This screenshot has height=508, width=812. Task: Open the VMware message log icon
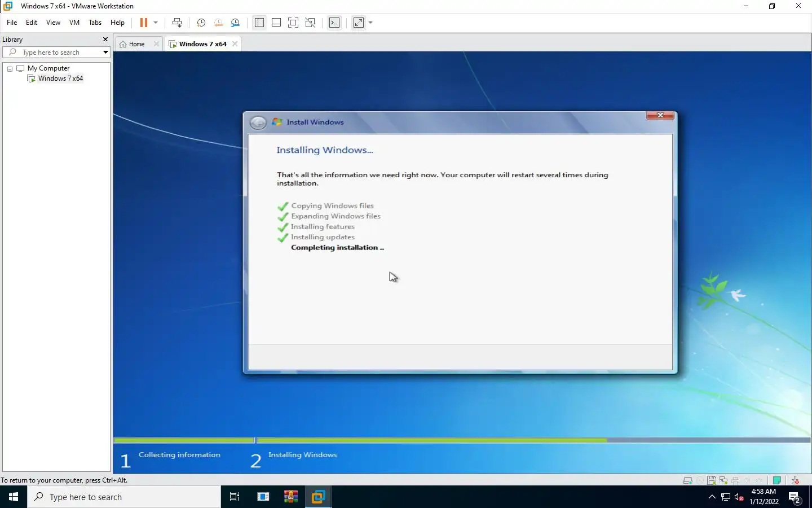click(x=777, y=480)
